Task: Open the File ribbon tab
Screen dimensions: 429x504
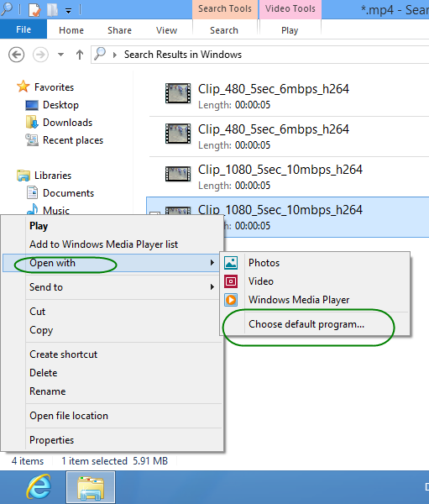Action: click(24, 29)
